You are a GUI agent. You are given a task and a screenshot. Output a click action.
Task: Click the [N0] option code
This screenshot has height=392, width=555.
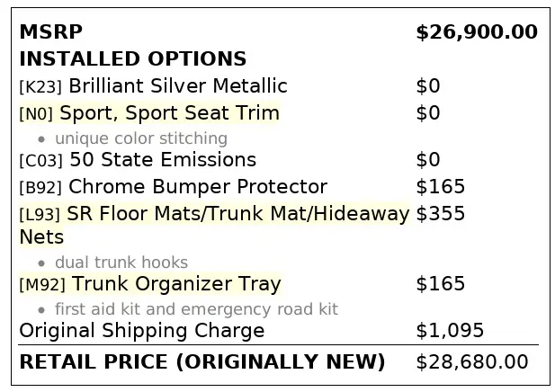tap(36, 114)
